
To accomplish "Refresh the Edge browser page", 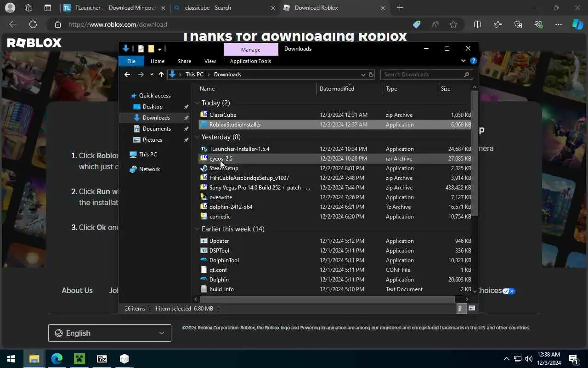I will (x=33, y=24).
